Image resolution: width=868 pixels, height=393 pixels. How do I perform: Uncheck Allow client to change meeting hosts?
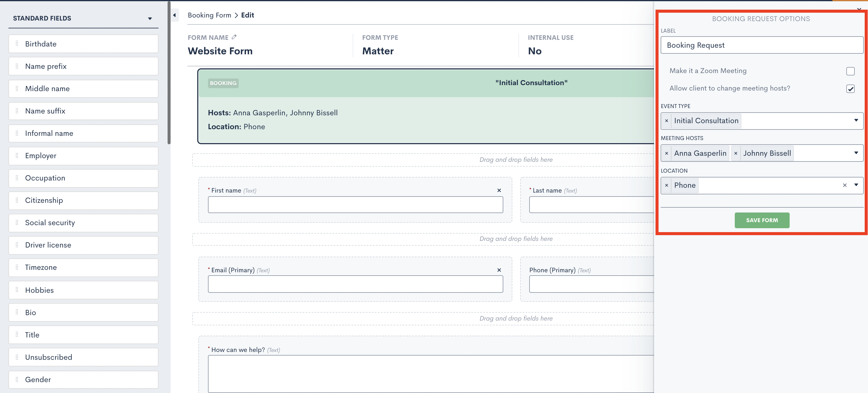(850, 89)
